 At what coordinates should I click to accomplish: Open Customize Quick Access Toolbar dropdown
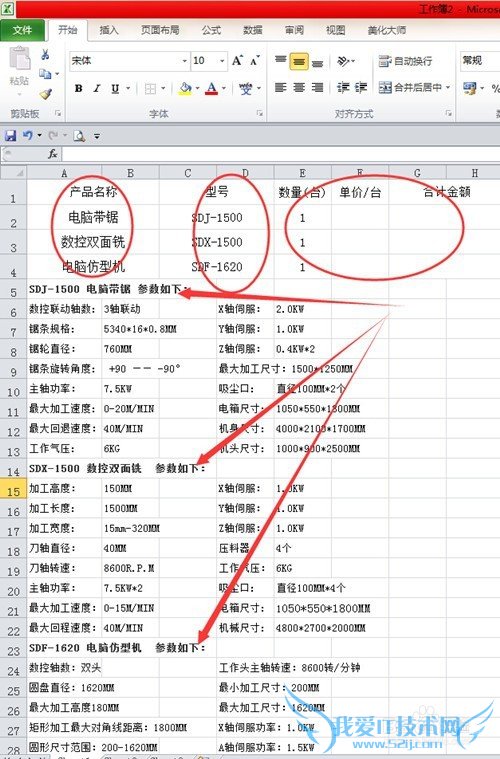pos(97,137)
